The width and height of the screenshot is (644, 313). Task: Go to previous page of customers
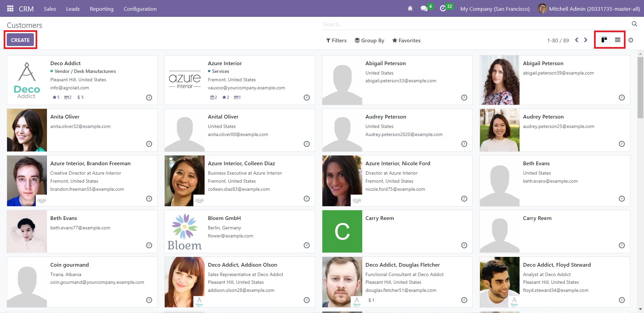tap(577, 40)
